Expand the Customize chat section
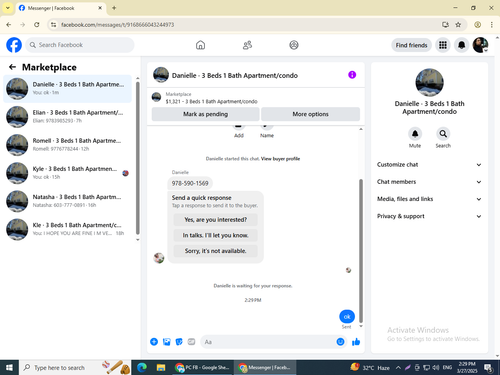Viewport: 500px width, 375px height. coord(429,165)
